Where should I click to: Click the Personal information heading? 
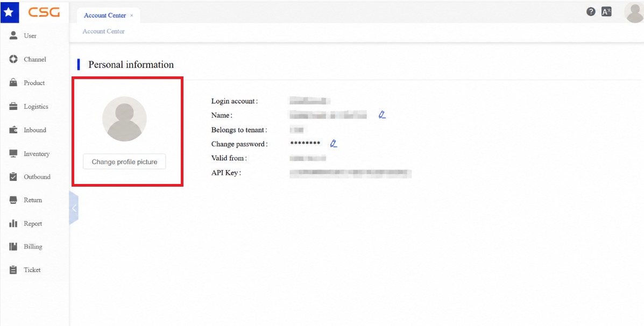(x=131, y=65)
